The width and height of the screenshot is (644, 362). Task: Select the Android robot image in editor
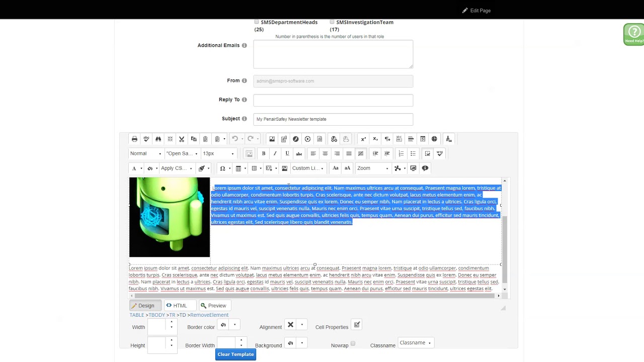point(170,217)
